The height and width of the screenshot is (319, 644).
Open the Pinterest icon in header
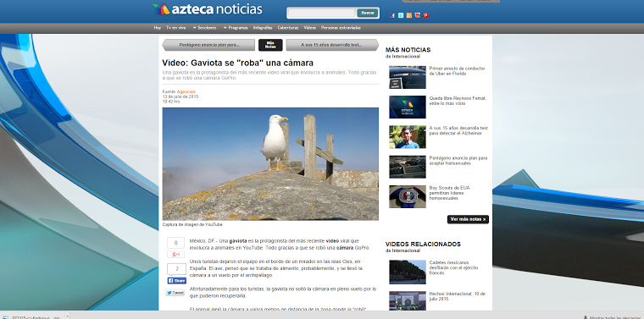(x=425, y=15)
